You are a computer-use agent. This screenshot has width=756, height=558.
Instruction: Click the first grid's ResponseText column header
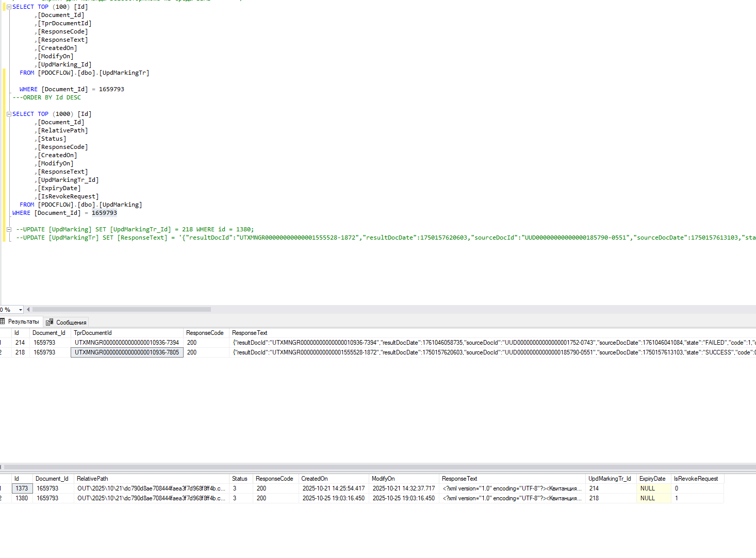click(492, 333)
